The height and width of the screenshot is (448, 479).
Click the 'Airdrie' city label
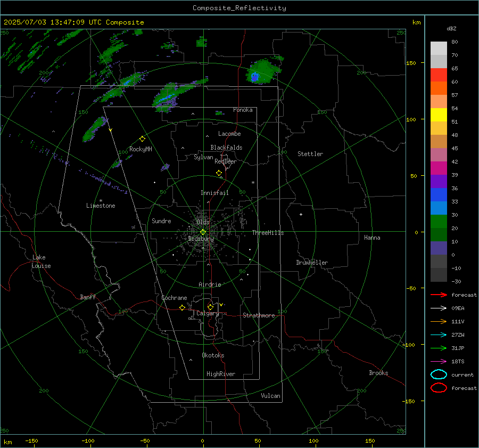coord(210,284)
